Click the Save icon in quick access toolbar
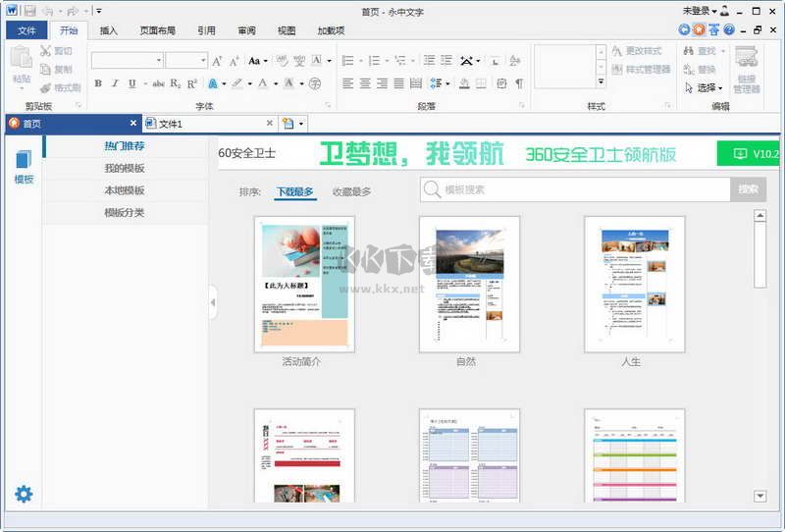The width and height of the screenshot is (785, 532). 30,10
